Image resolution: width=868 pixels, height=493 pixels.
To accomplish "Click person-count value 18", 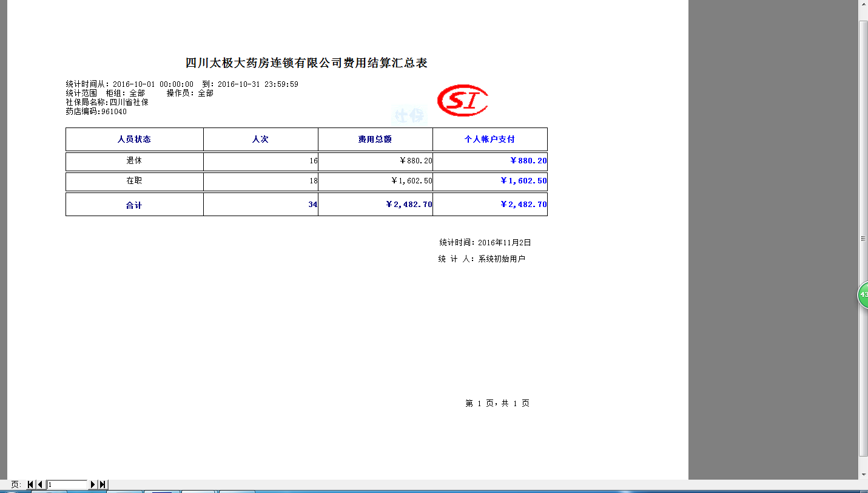I will [313, 181].
